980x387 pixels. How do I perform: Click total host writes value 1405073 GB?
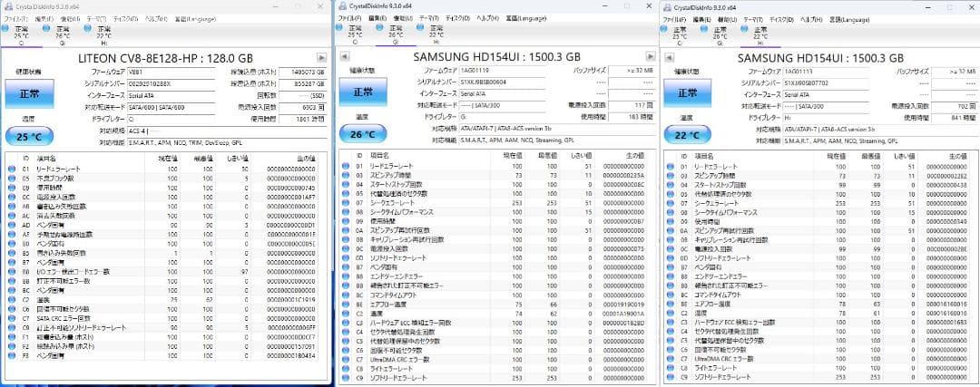[302, 73]
